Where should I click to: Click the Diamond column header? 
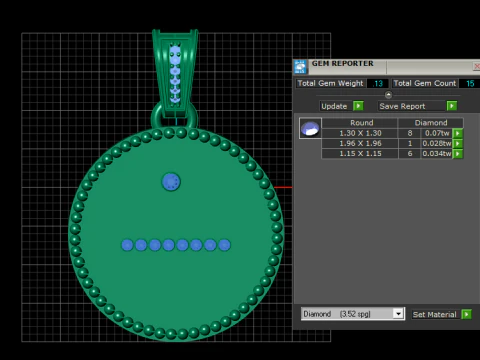[431, 123]
